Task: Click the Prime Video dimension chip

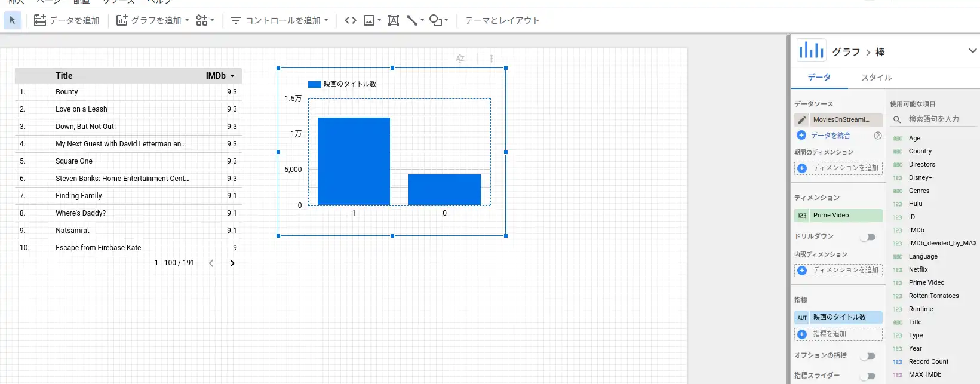Action: point(838,216)
